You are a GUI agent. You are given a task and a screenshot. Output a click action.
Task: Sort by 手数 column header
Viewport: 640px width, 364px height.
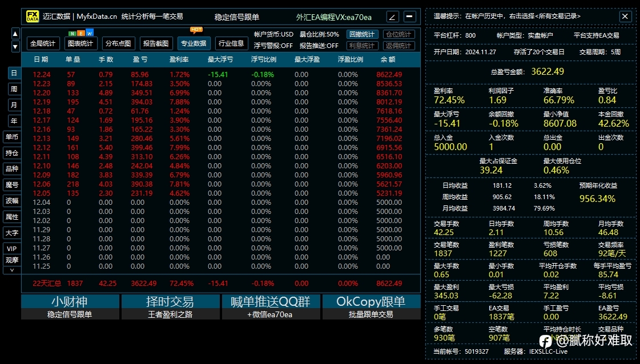[x=106, y=59]
